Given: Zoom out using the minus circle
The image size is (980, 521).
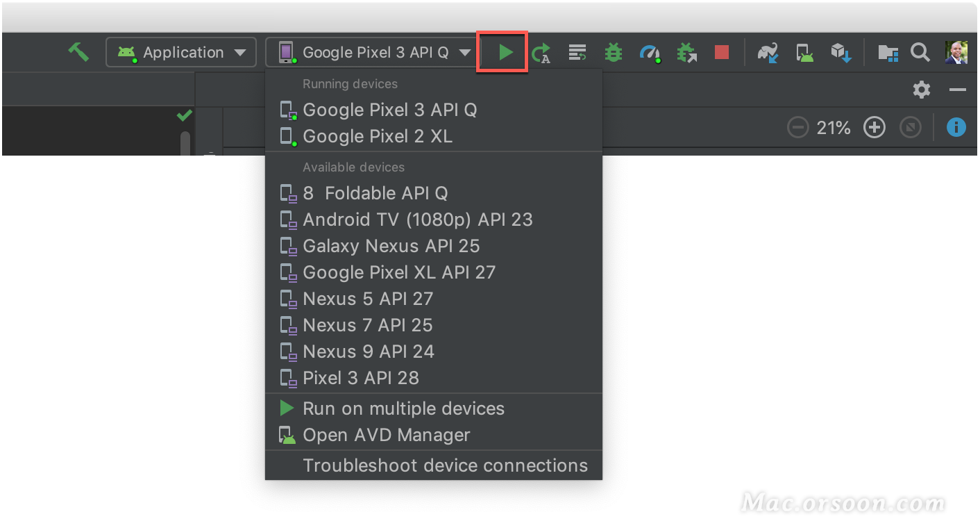Looking at the screenshot, I should [798, 128].
